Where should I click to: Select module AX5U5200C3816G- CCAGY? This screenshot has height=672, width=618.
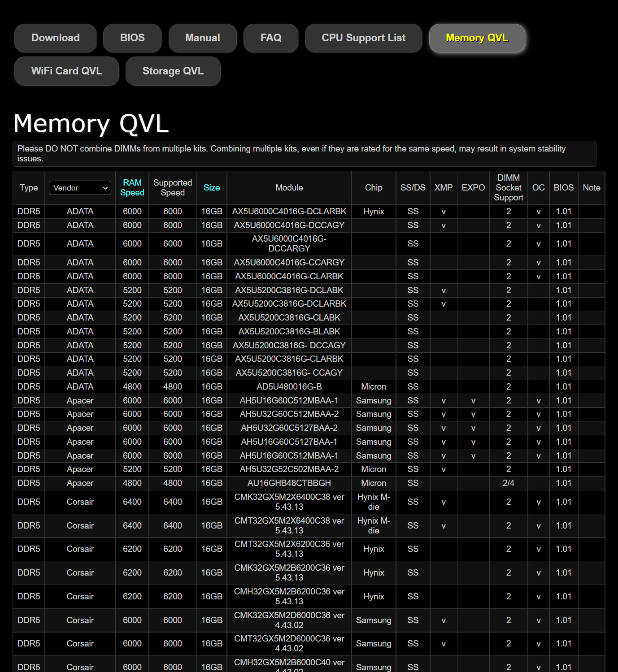coord(289,373)
